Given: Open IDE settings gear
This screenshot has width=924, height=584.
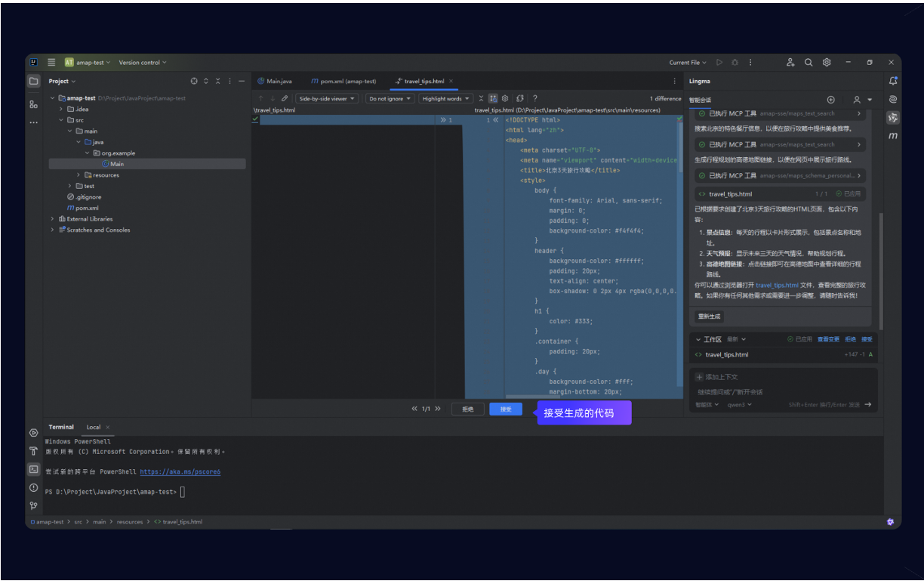Looking at the screenshot, I should [827, 63].
